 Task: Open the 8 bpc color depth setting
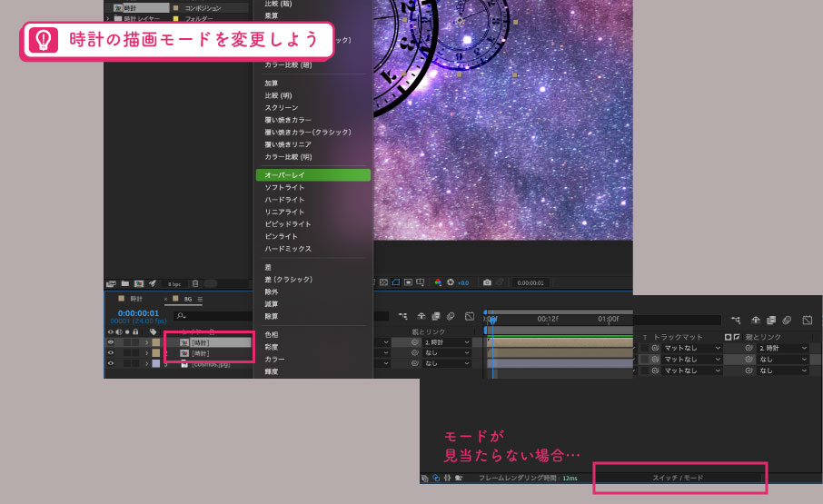174,284
